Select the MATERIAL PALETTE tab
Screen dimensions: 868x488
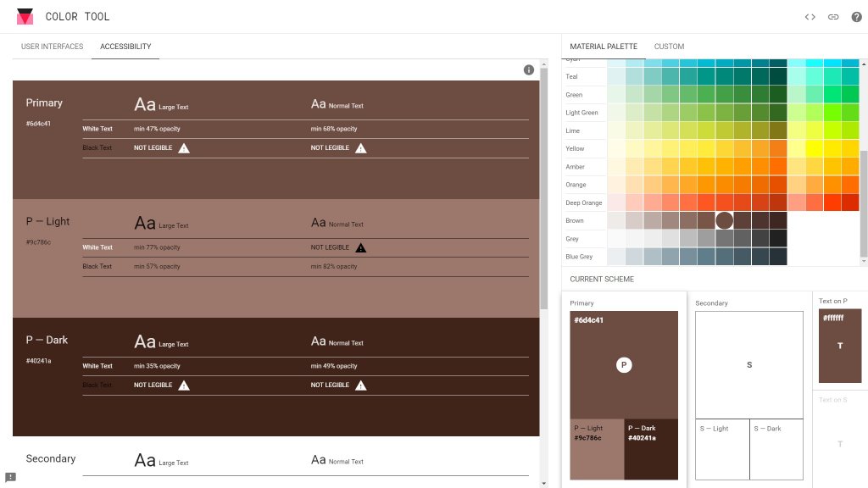pyautogui.click(x=603, y=47)
